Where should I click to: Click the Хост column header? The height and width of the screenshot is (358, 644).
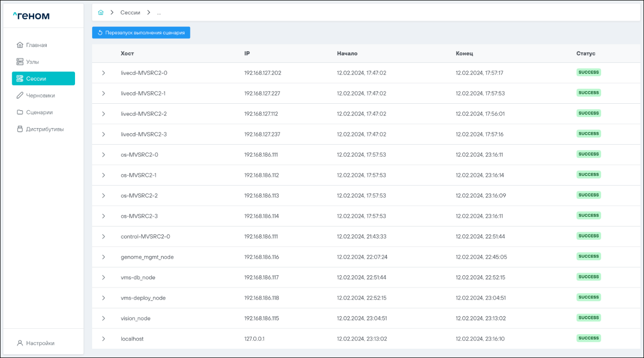click(127, 54)
